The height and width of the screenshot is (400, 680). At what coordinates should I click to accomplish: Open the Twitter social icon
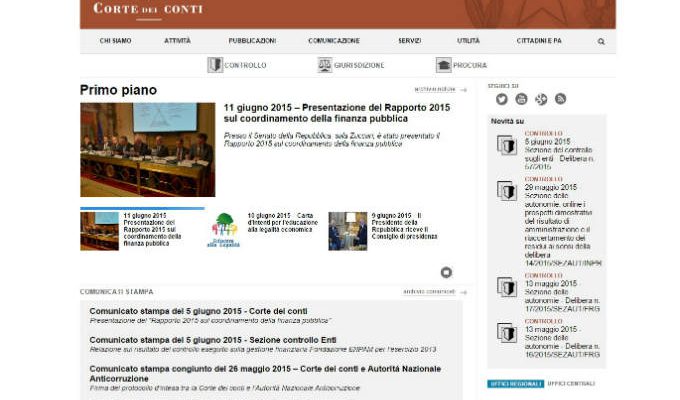502,99
